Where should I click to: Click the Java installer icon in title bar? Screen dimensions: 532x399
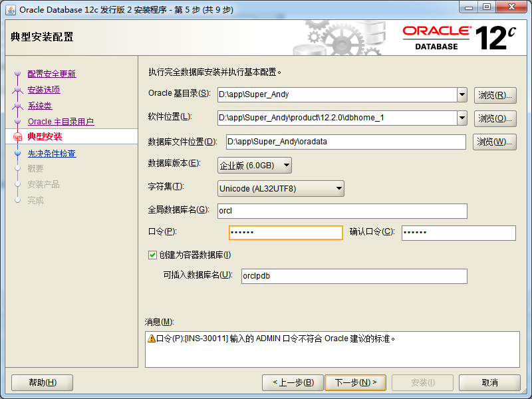pyautogui.click(x=11, y=10)
